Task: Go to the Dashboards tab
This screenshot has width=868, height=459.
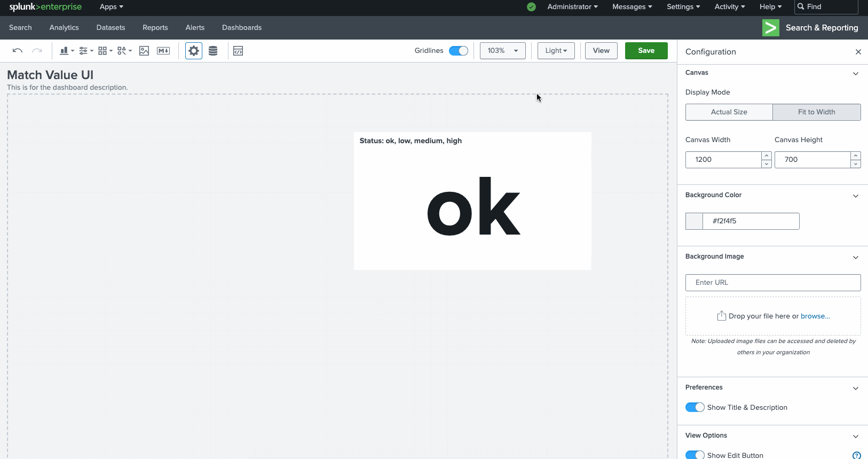Action: pos(242,28)
